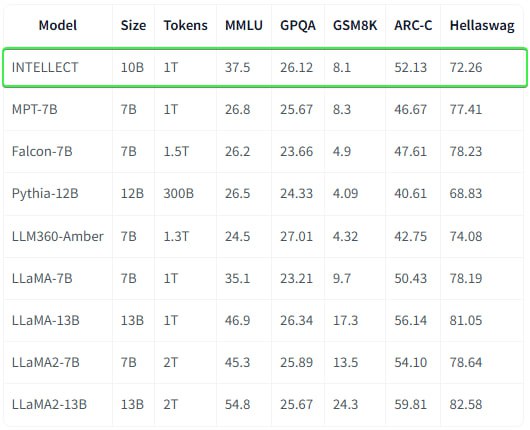Click the GSM8K column header
530x430 pixels.
pos(355,25)
